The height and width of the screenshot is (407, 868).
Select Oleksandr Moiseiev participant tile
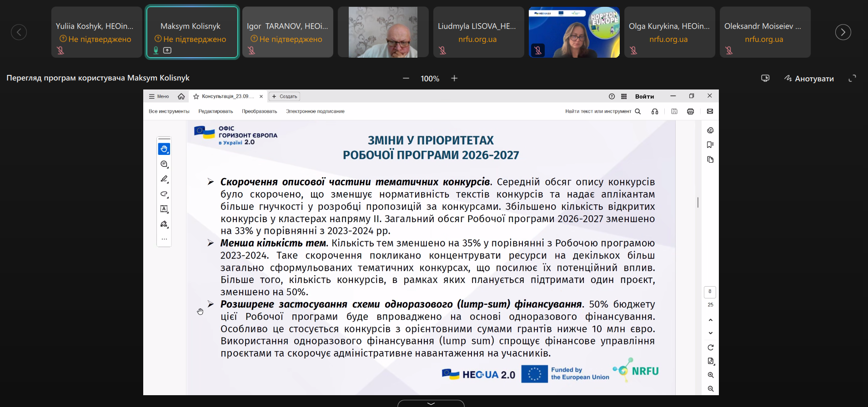[x=765, y=32]
